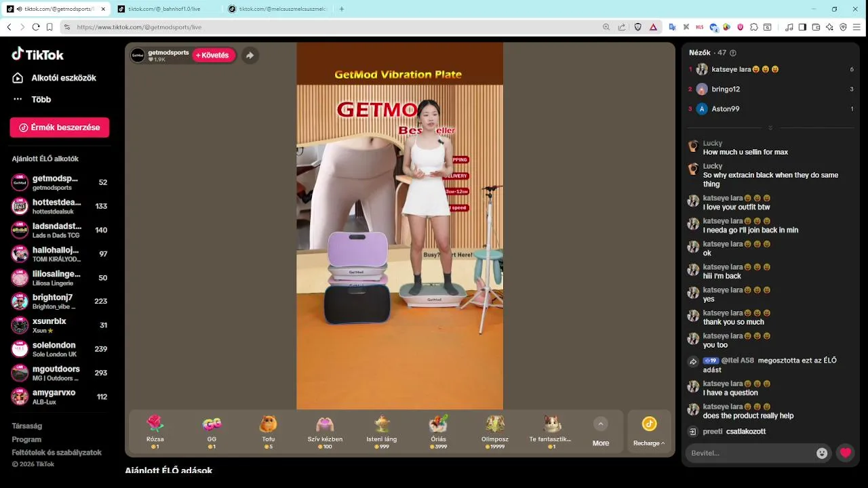The width and height of the screenshot is (868, 488).
Task: Open the emoji picker in chat
Action: point(822,453)
